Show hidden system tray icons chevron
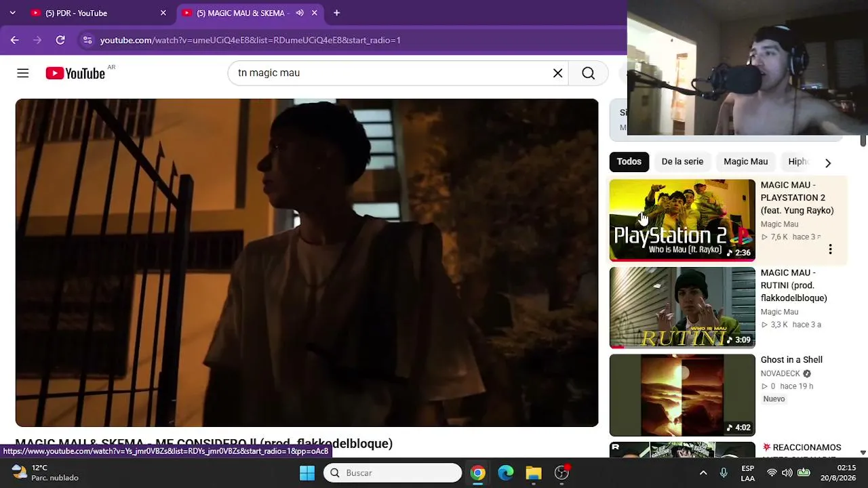868x488 pixels. (703, 472)
